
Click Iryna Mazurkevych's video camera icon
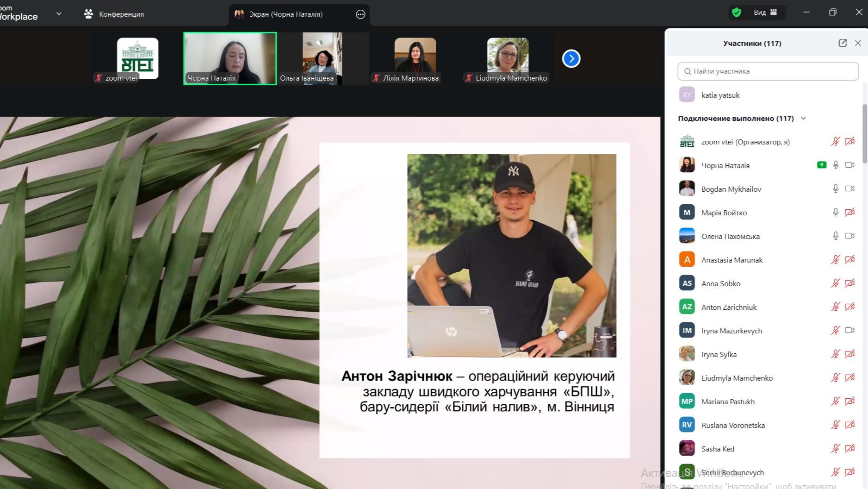tap(849, 330)
